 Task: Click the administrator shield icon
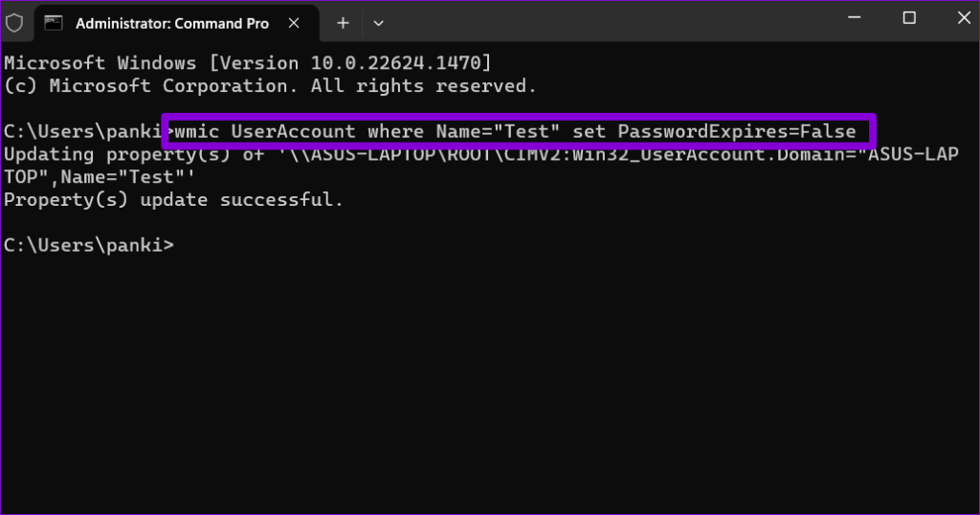[13, 23]
